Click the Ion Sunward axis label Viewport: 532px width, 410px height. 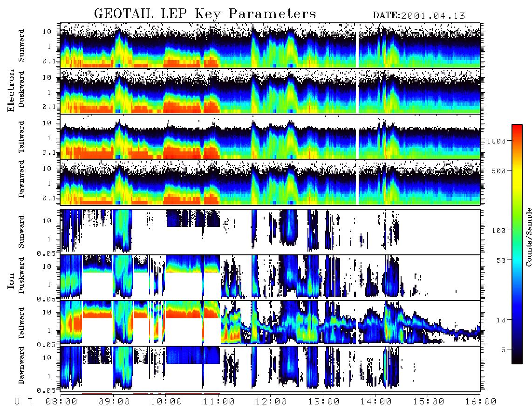click(21, 232)
